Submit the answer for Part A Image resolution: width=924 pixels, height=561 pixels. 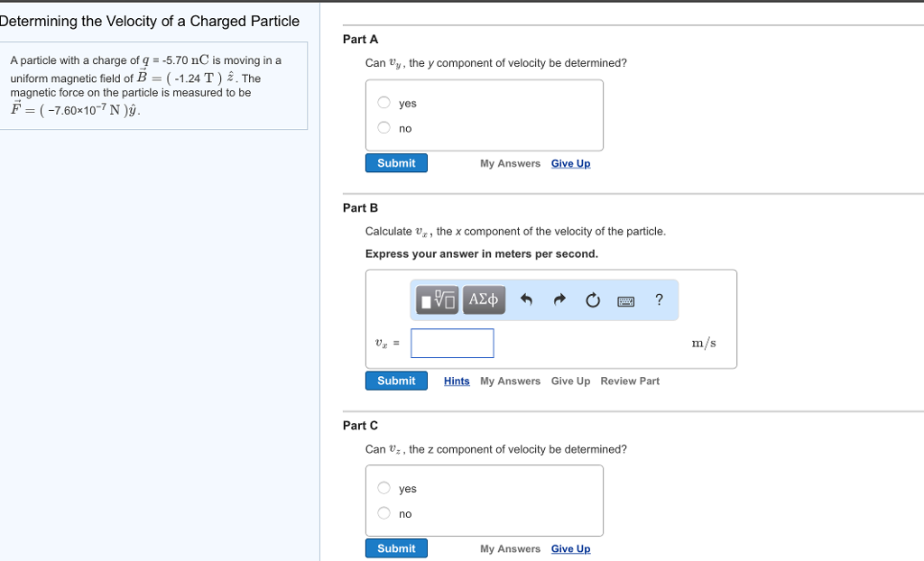(396, 162)
